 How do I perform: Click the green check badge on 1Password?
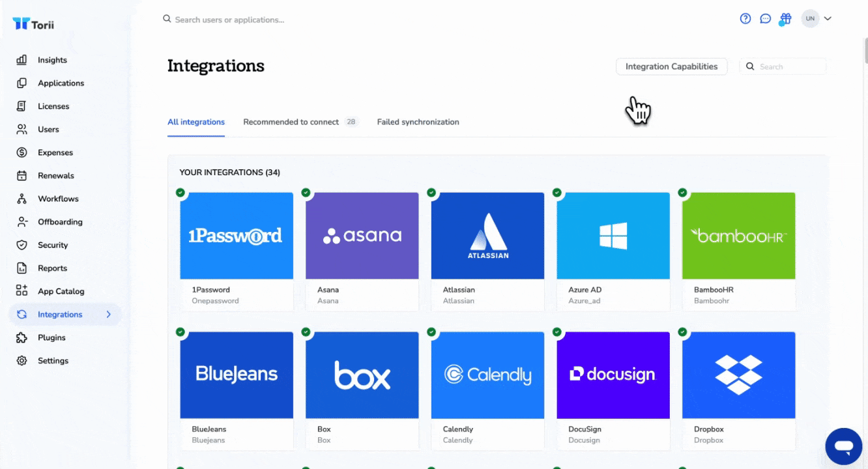pyautogui.click(x=180, y=192)
